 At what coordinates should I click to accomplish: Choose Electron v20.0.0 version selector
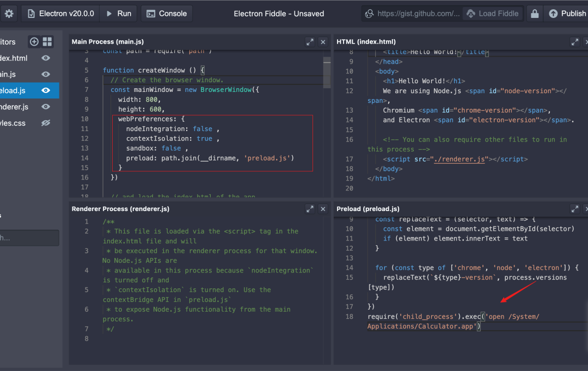(x=60, y=14)
